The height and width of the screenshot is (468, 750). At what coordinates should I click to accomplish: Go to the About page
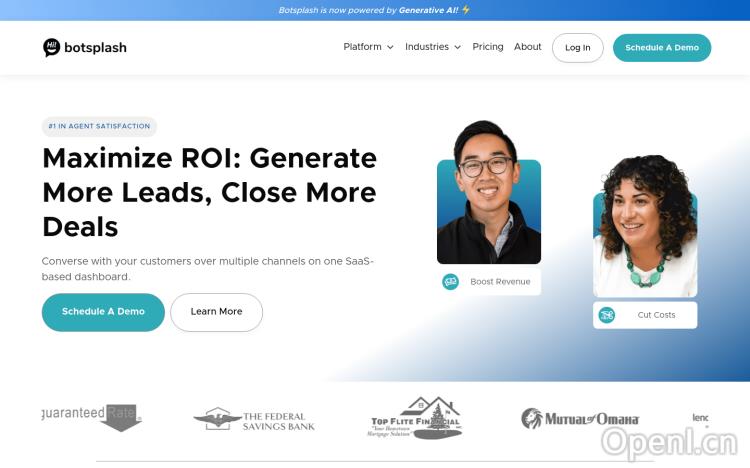point(528,47)
